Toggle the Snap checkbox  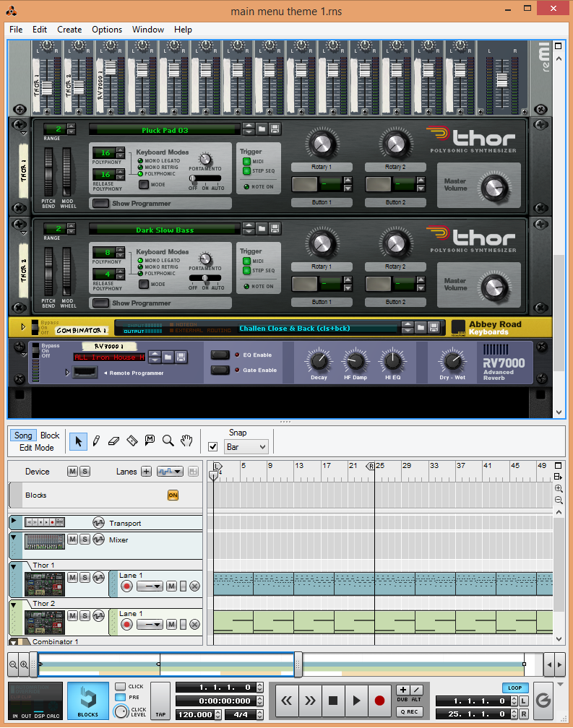click(213, 447)
